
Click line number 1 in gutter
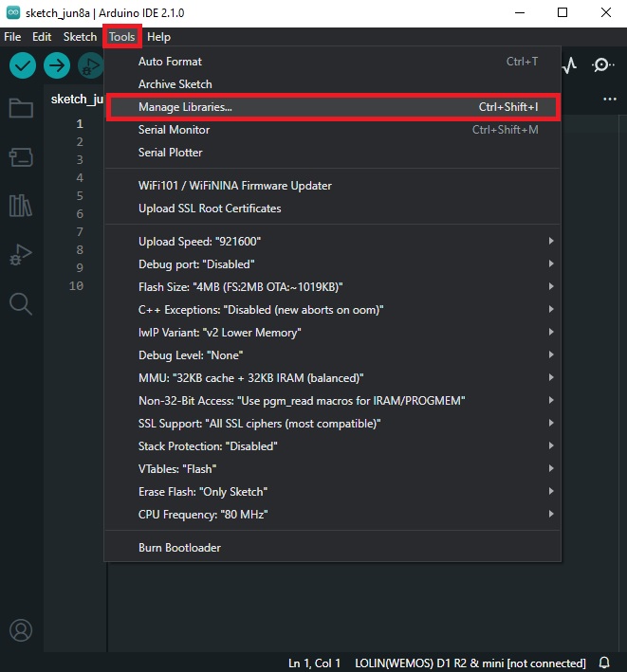[x=80, y=124]
